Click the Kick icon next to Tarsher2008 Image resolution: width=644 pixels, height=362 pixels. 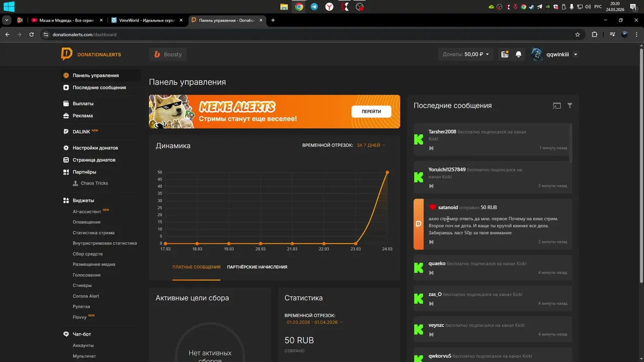(419, 140)
